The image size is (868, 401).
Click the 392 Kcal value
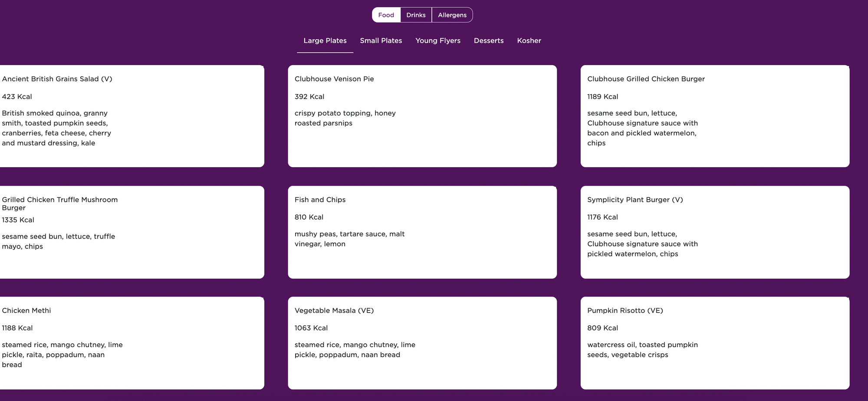pyautogui.click(x=309, y=97)
